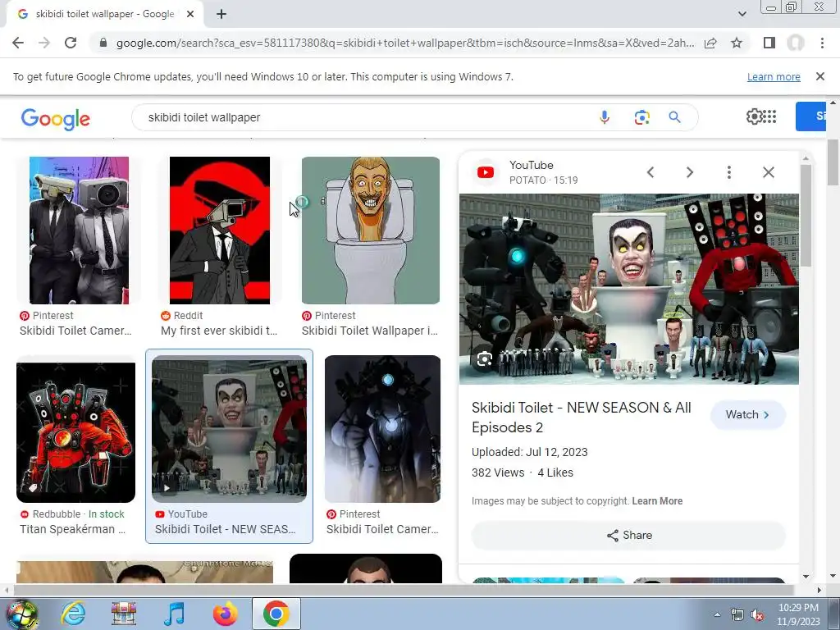This screenshot has height=630, width=840.
Task: Close the skibidi toilet wallpaper tab
Action: point(190,15)
